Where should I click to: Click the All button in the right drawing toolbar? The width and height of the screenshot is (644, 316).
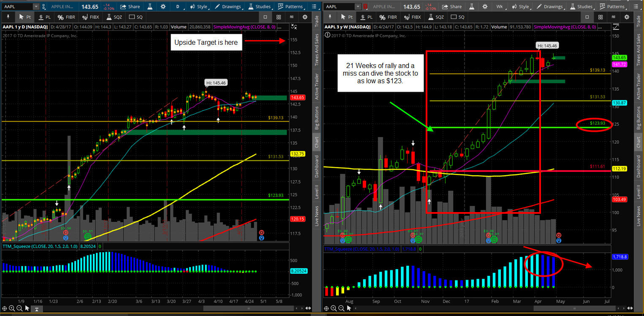tap(613, 17)
